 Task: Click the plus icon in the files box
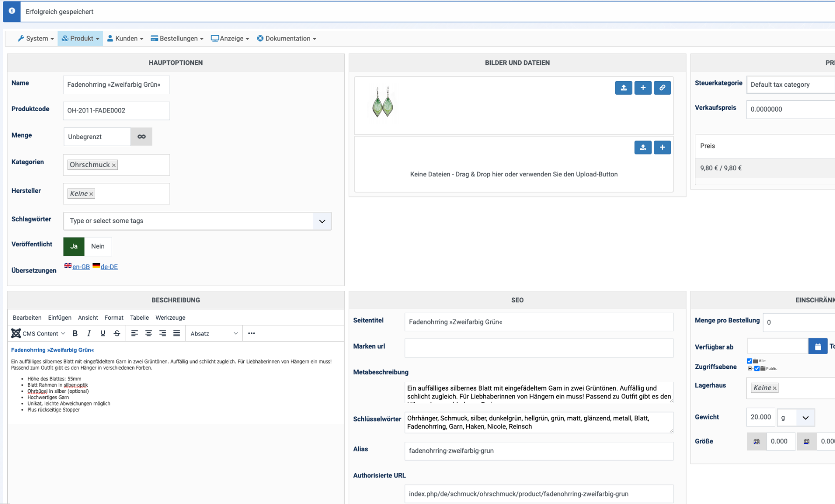coord(662,147)
